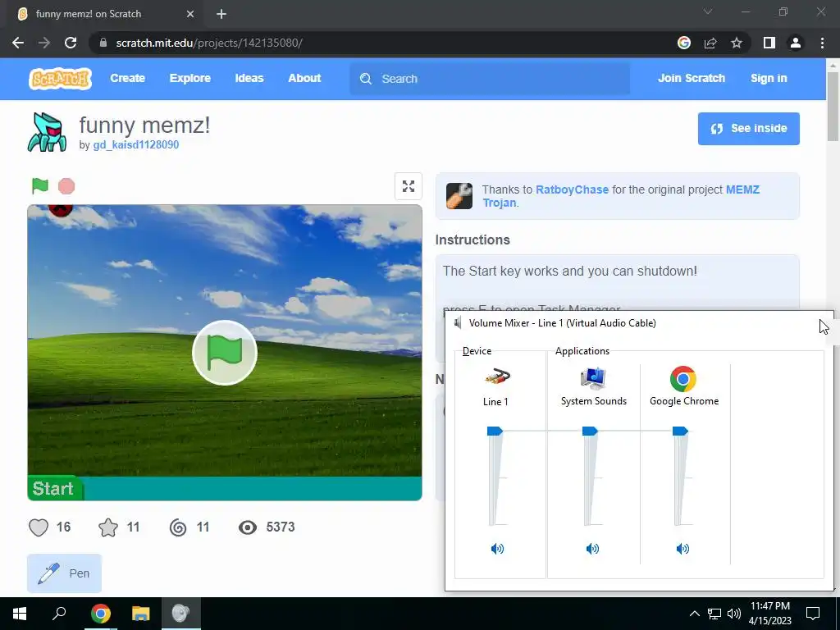Start project with big center green flag
840x630 pixels.
pyautogui.click(x=225, y=353)
